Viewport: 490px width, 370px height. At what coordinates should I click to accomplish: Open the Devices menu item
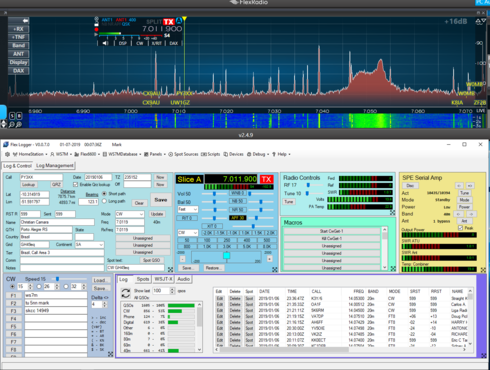(233, 154)
